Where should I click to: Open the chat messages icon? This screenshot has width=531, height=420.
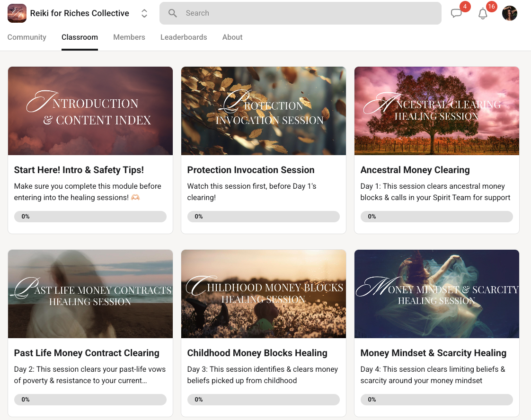coord(456,13)
